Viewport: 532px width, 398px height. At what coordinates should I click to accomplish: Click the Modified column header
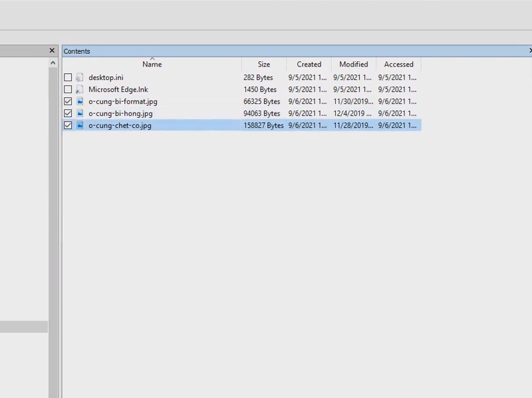point(353,65)
